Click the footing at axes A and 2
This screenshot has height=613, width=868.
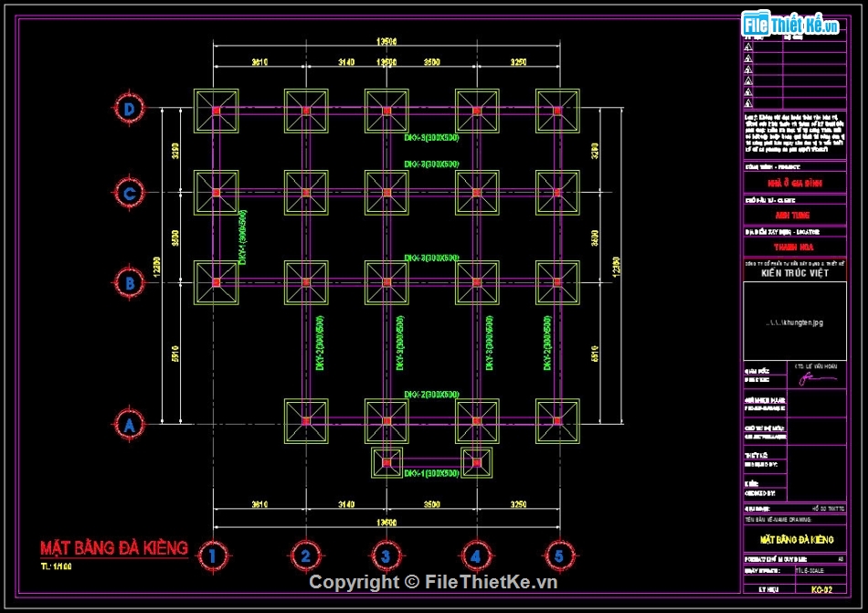point(306,421)
